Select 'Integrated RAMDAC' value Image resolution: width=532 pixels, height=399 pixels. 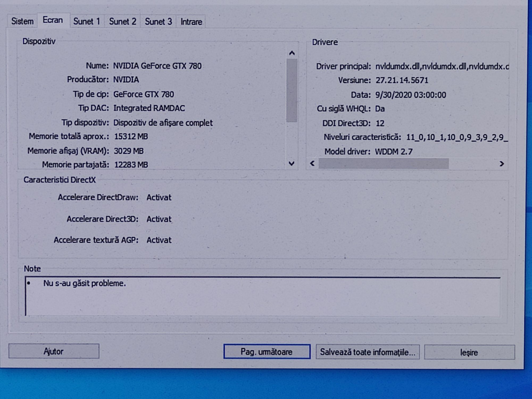tap(149, 108)
